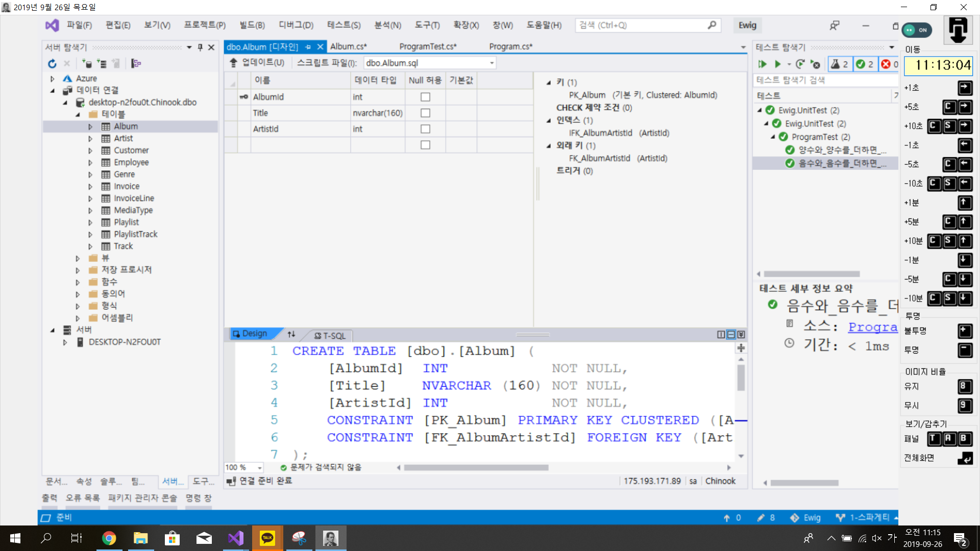Click Run All Tests icon
This screenshot has height=551, width=980.
pyautogui.click(x=763, y=64)
